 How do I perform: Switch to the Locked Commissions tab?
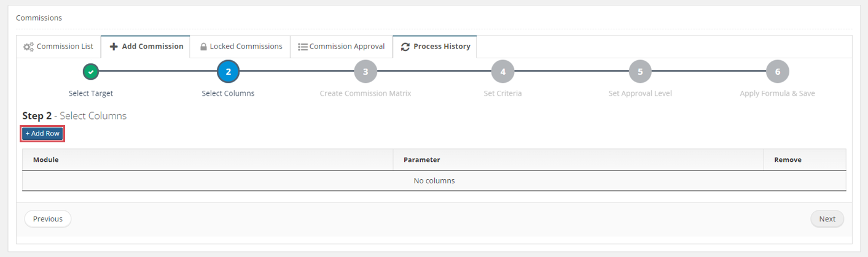click(241, 47)
